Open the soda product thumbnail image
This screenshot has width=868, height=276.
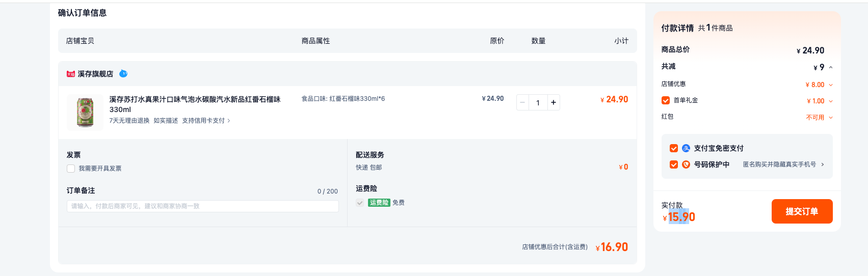(x=85, y=113)
